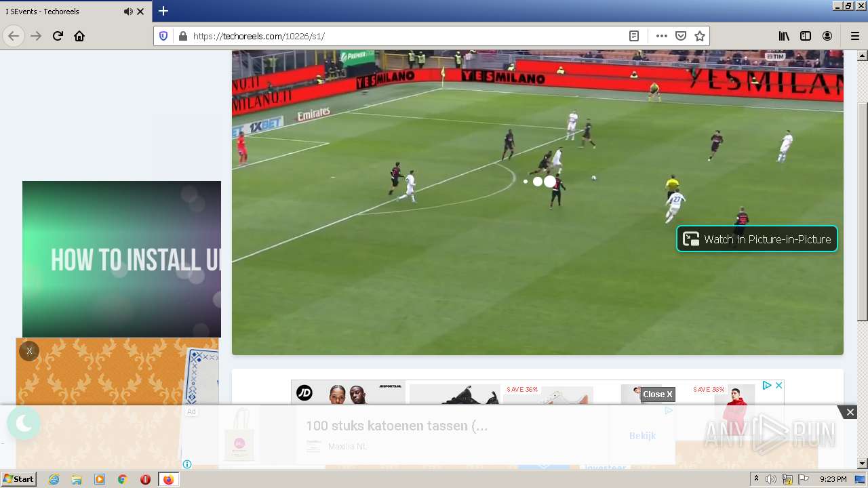Open the Firefox hamburger menu

[x=854, y=36]
